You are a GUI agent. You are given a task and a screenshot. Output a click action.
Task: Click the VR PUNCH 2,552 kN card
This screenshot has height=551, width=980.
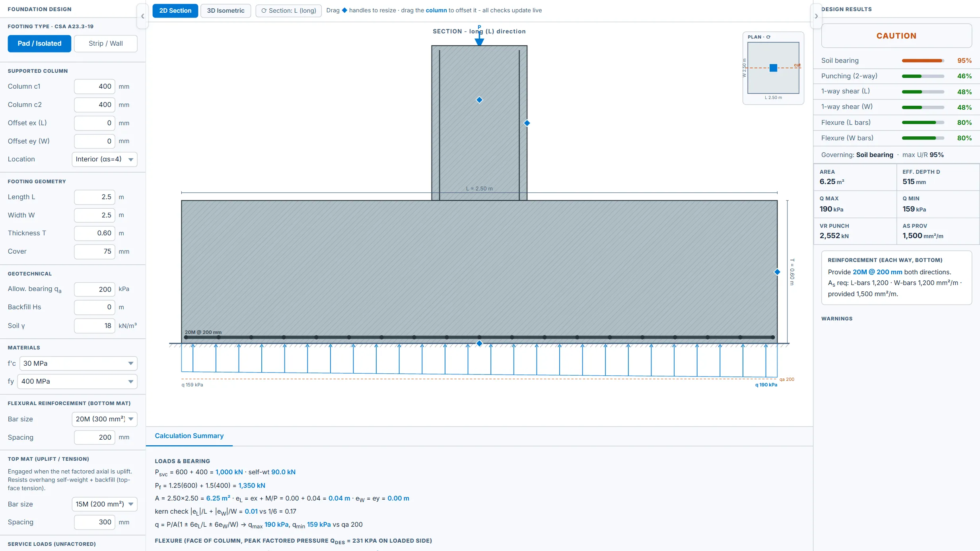coord(855,231)
